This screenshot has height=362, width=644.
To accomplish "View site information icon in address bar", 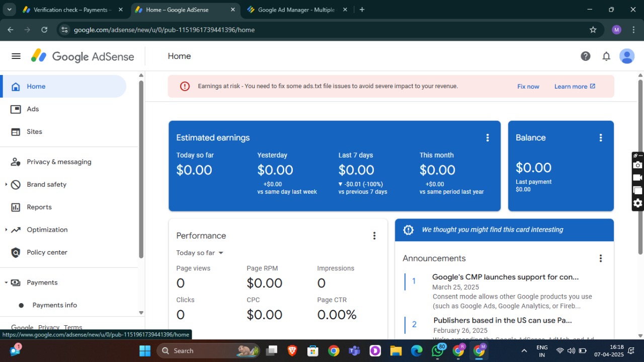I will pyautogui.click(x=64, y=30).
